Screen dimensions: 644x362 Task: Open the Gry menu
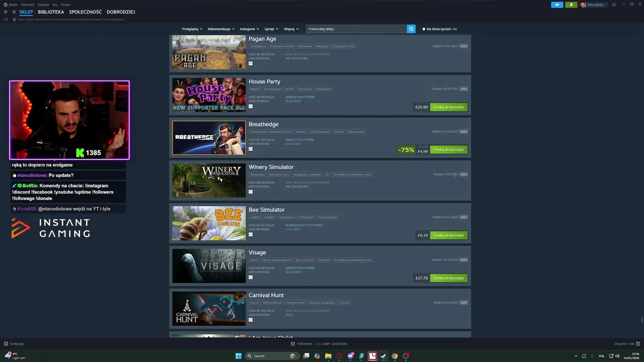coord(55,5)
